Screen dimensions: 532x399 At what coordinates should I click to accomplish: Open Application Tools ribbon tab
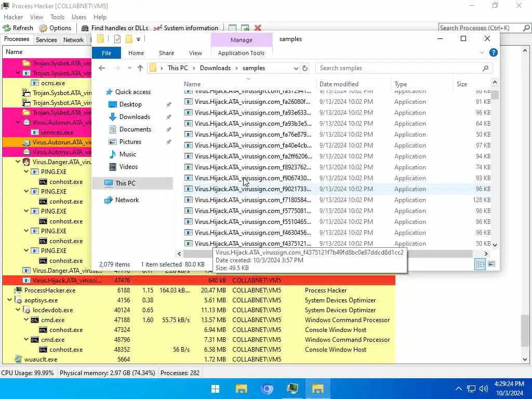[x=241, y=53]
